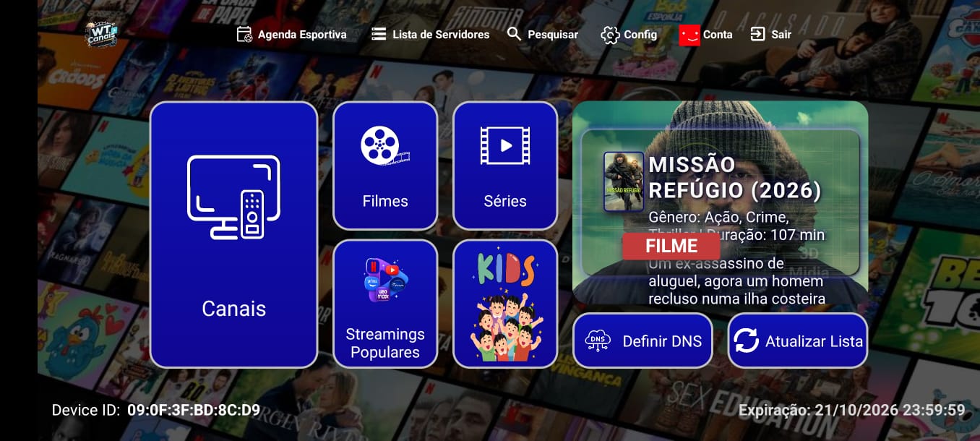Open the Canais tile
This screenshot has width=980, height=441.
233,234
